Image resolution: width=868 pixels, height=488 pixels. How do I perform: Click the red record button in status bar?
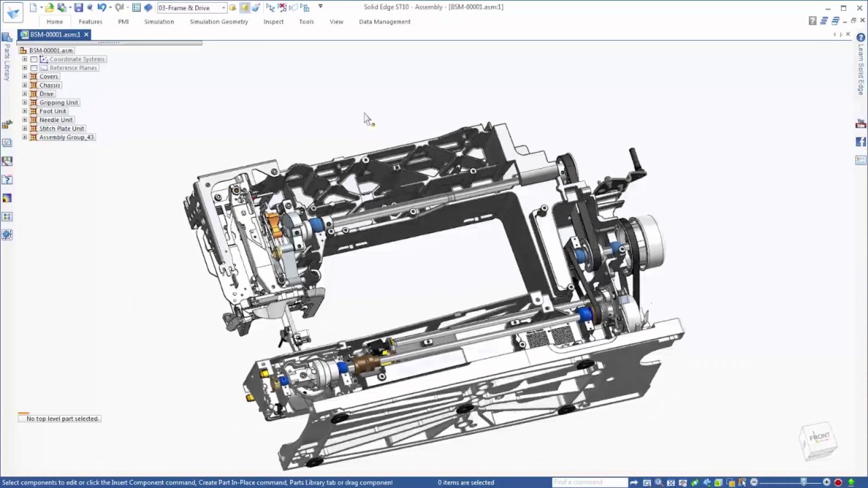[x=838, y=483]
